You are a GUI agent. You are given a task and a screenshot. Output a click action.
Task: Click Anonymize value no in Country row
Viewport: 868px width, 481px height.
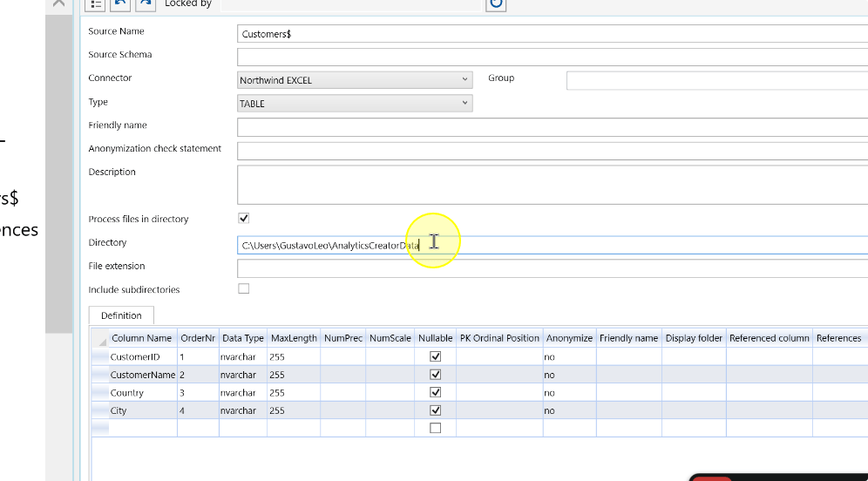pyautogui.click(x=570, y=392)
